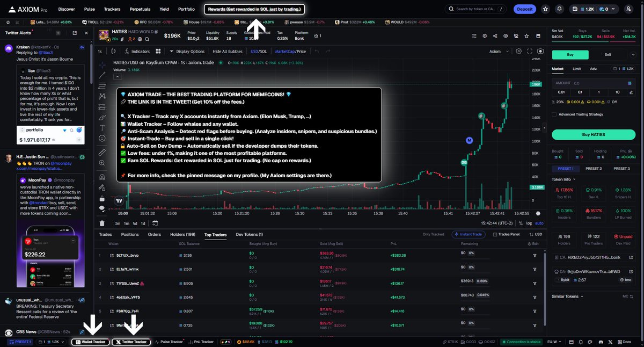The image size is (644, 347).
Task: Click the Buy HATIES button
Action: pos(594,134)
